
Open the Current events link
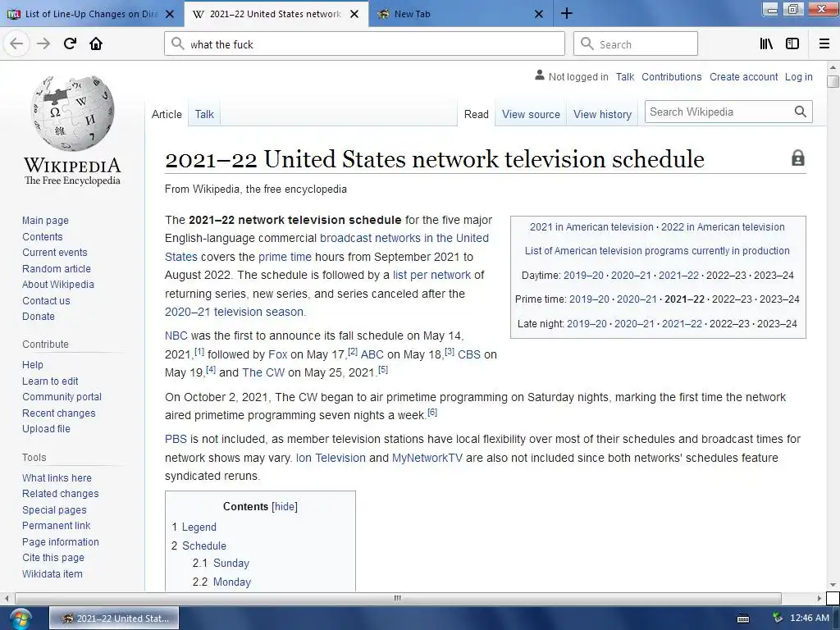[55, 253]
